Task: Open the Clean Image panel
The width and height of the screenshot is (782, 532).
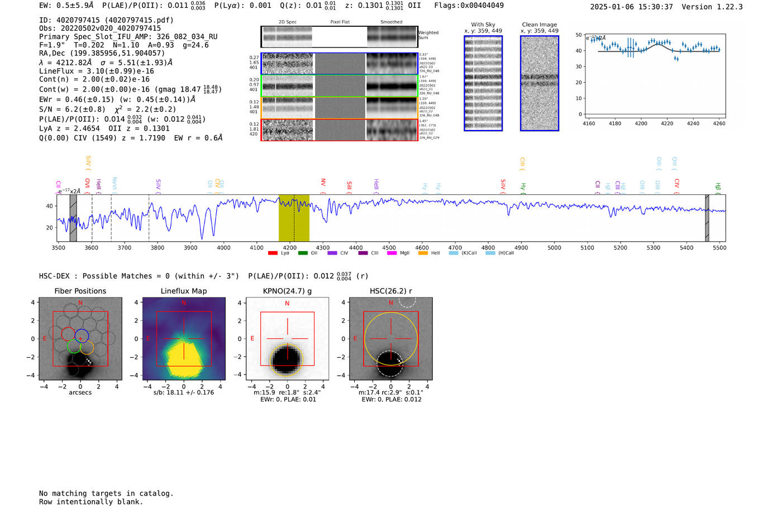Action: click(x=540, y=83)
